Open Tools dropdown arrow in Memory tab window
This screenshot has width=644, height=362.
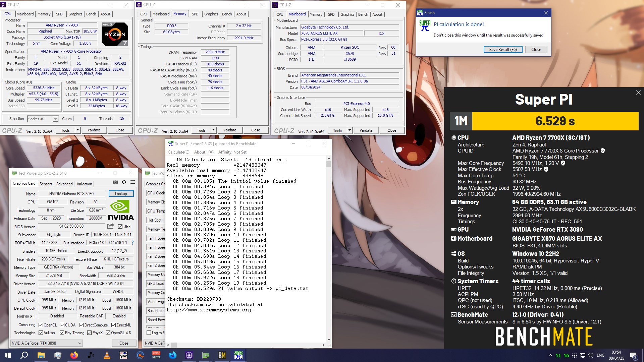click(x=213, y=130)
